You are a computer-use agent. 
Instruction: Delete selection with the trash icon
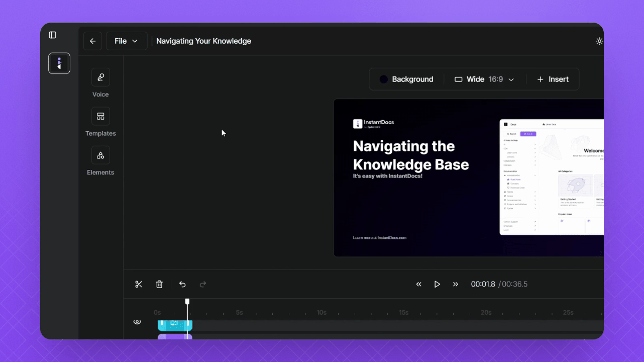tap(159, 285)
